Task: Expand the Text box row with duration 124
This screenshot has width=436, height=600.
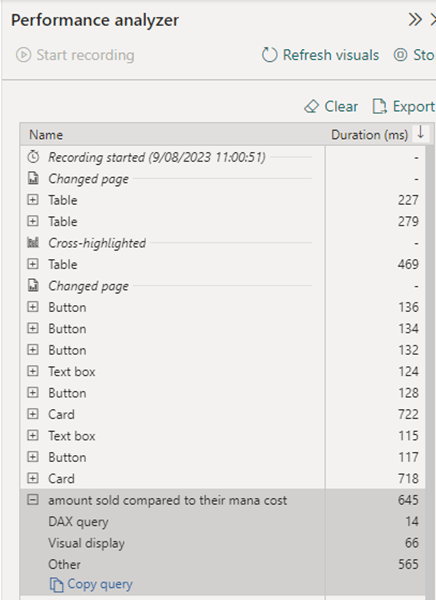Action: click(33, 371)
